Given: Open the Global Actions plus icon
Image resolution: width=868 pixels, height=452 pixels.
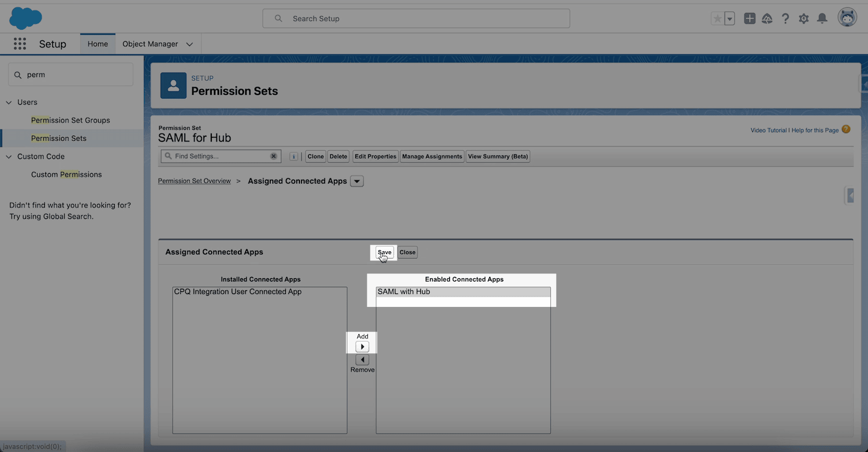Looking at the screenshot, I should [750, 18].
